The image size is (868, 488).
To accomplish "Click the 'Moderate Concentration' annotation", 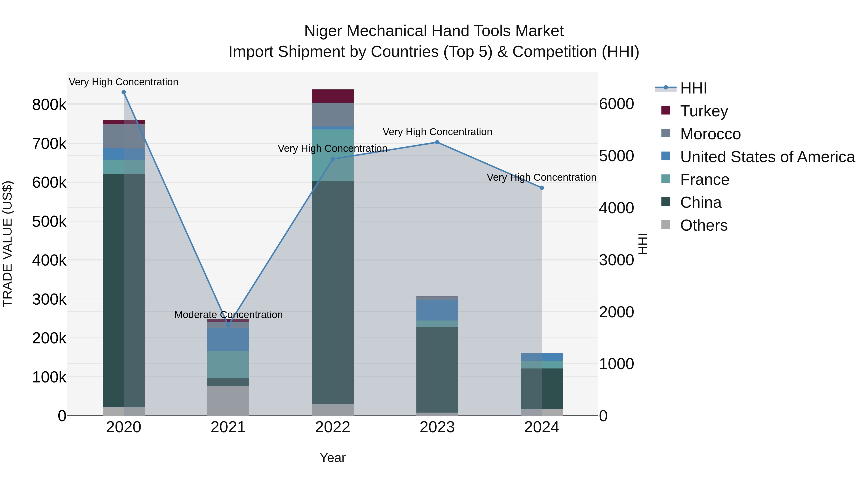I will pyautogui.click(x=229, y=315).
